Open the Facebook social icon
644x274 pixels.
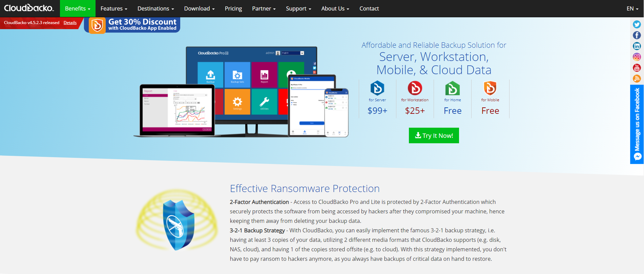[637, 35]
